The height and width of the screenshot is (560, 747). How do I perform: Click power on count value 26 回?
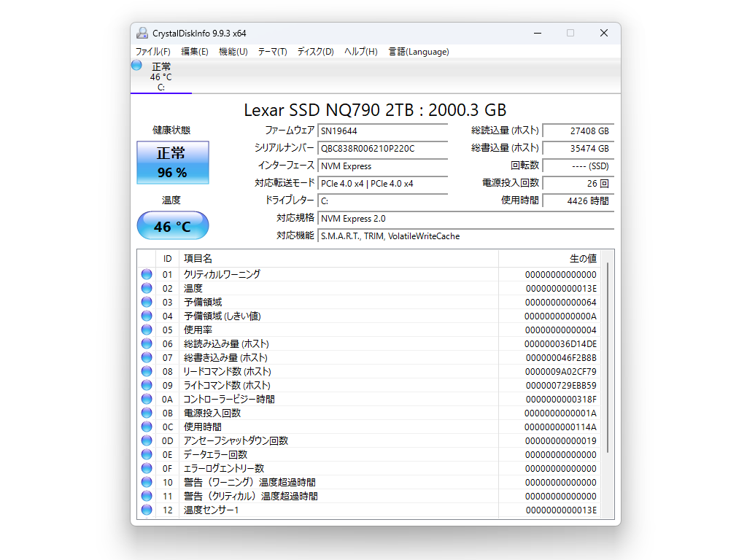point(578,184)
